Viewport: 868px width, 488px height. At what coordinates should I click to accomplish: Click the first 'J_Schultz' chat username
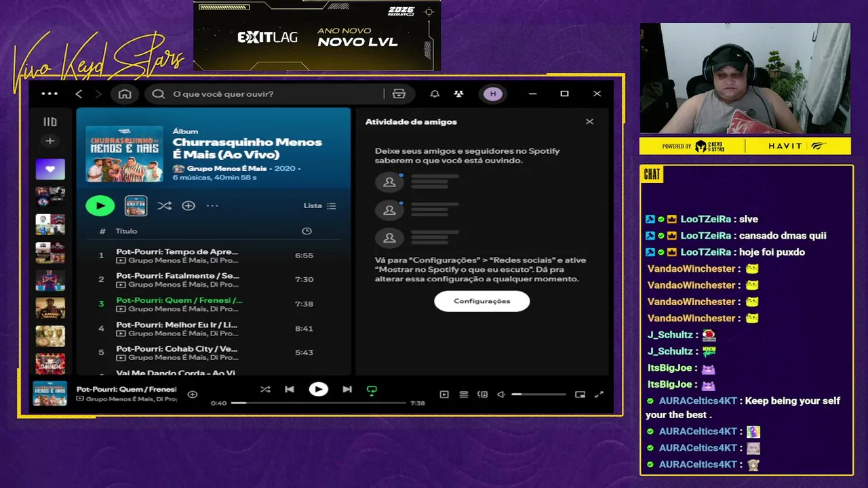[x=670, y=335]
